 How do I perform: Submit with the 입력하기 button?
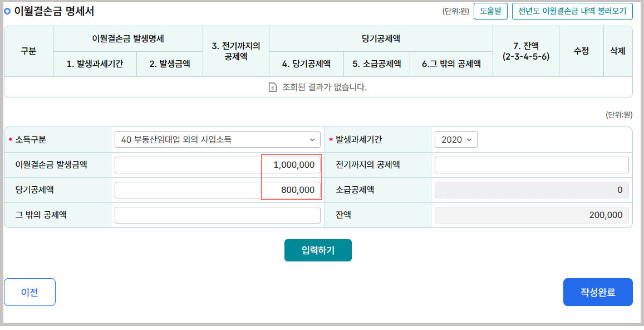[318, 250]
